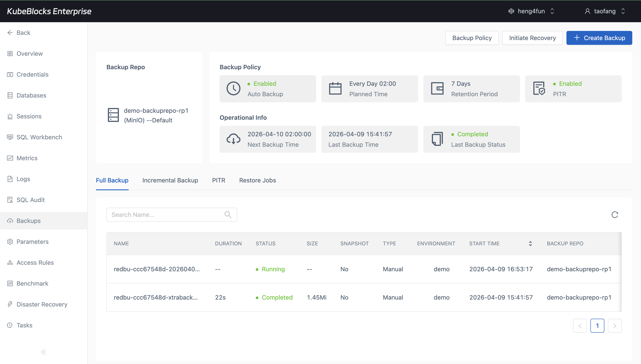The width and height of the screenshot is (641, 364).
Task: Click the Credentials key icon
Action: 10,74
